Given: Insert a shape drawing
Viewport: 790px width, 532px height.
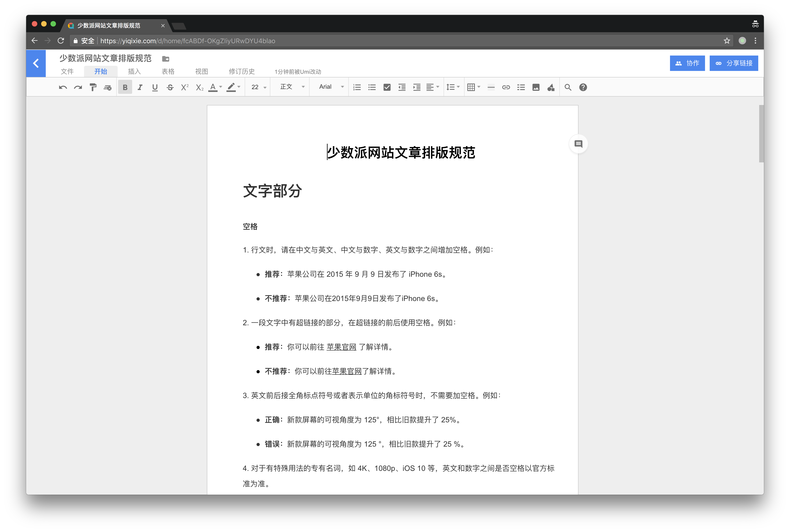Looking at the screenshot, I should tap(551, 87).
